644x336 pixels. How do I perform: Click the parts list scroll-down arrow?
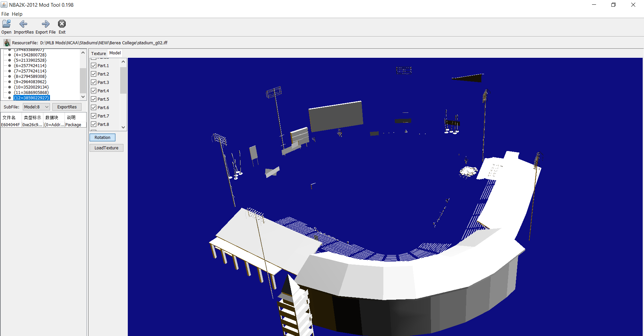[x=123, y=127]
